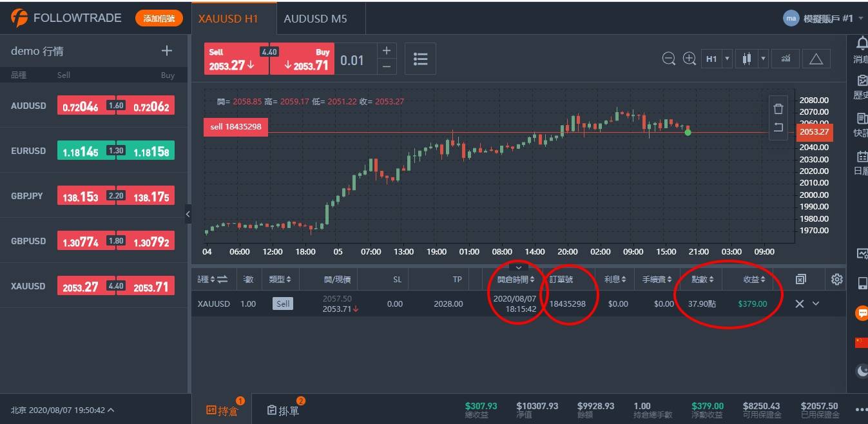Zoom out the chart
868x424 pixels.
[x=669, y=59]
